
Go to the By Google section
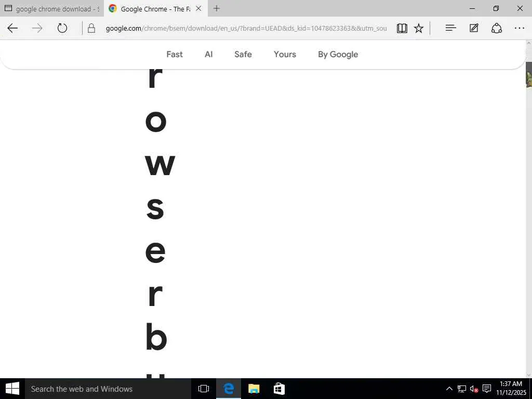pyautogui.click(x=338, y=54)
